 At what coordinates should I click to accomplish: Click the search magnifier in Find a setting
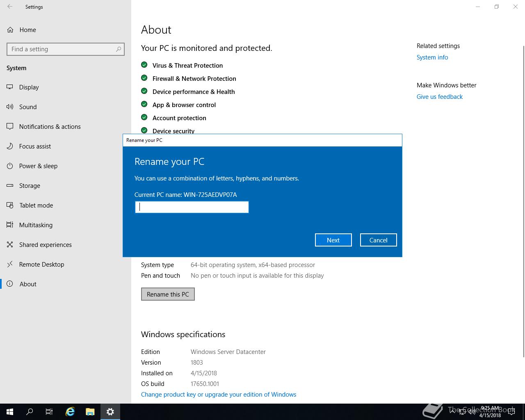tap(119, 49)
